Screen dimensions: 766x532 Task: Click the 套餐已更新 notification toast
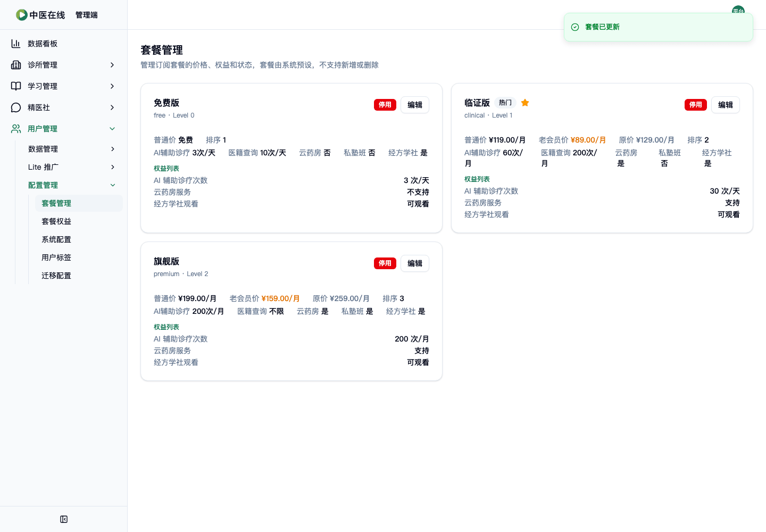pyautogui.click(x=659, y=27)
